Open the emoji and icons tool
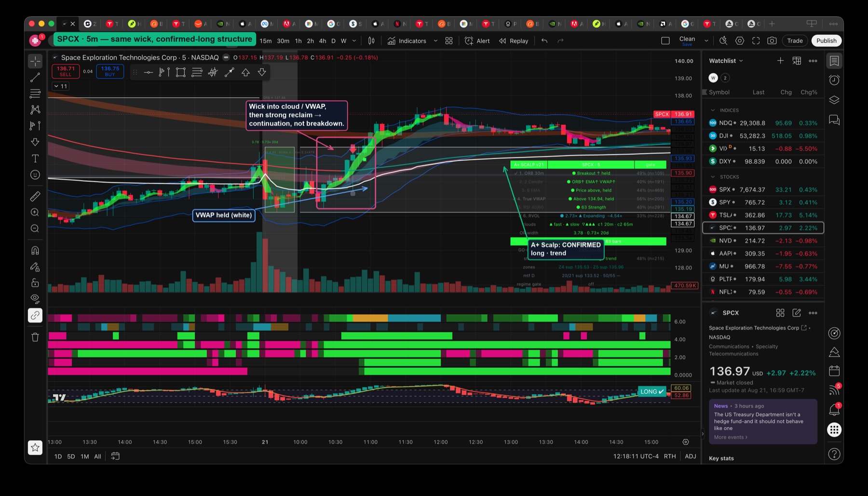The image size is (868, 496). click(35, 175)
